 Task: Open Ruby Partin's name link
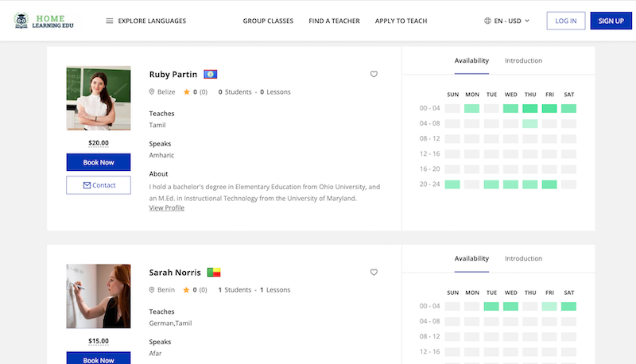173,74
